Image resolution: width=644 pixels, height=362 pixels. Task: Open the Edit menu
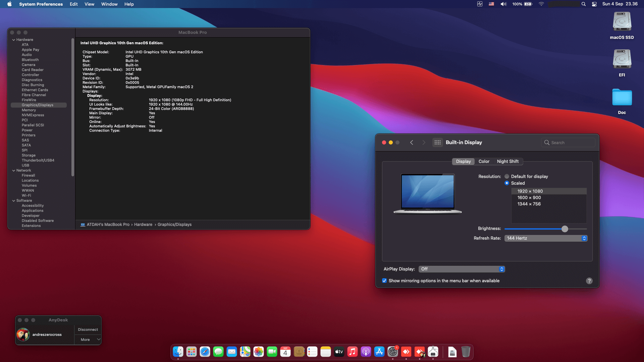[x=73, y=4]
